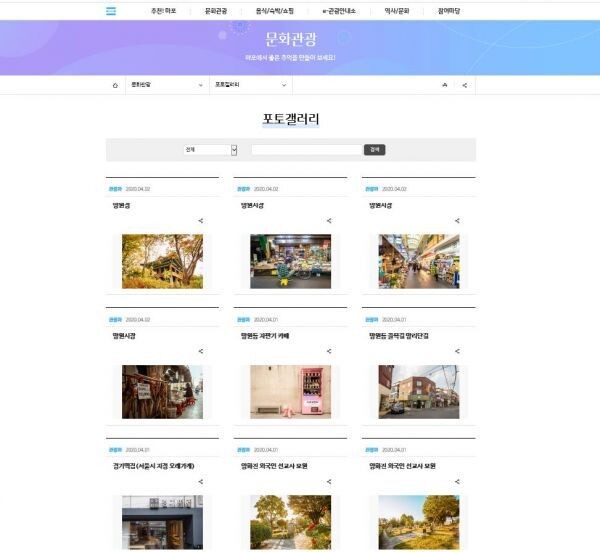Share the 망원동 골목길 post in second row
The width and height of the screenshot is (600, 552).
click(x=457, y=351)
